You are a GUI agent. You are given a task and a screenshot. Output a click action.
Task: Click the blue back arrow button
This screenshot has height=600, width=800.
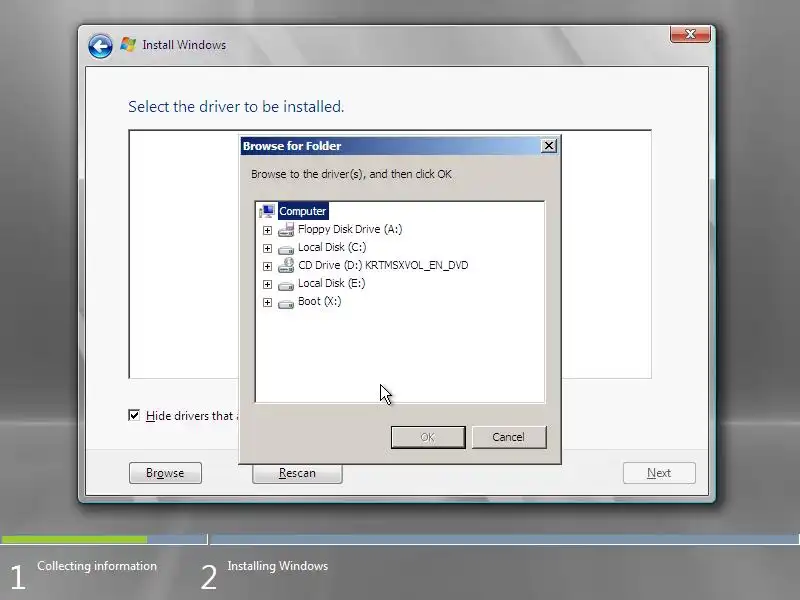tap(100, 46)
